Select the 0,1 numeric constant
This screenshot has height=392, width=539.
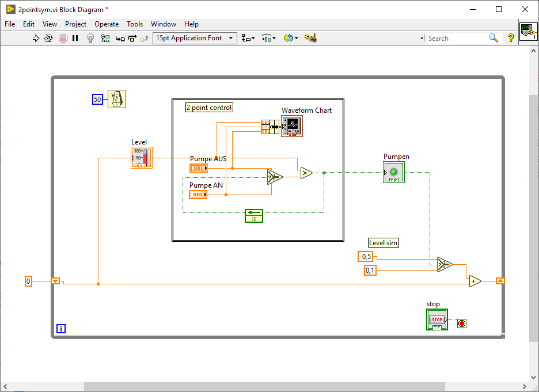[370, 271]
